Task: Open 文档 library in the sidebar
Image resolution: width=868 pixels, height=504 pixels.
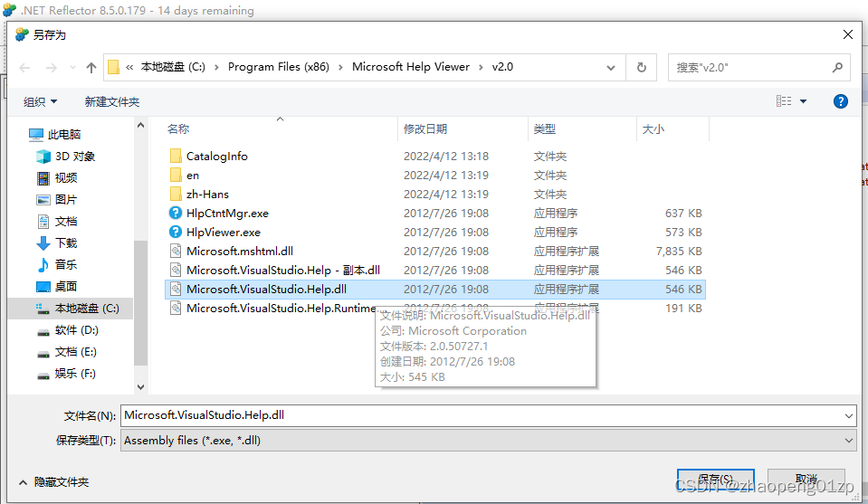Action: click(x=56, y=222)
